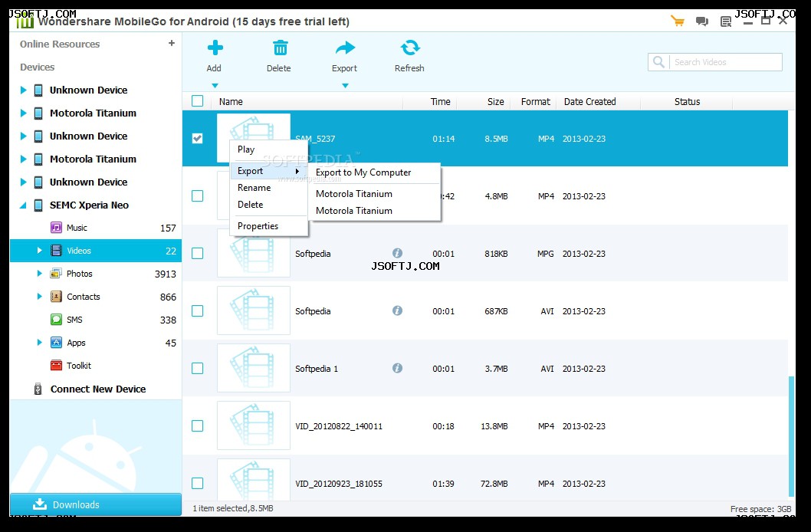Image resolution: width=811 pixels, height=532 pixels.
Task: Check the 4.8MB video row checkbox
Action: click(198, 196)
